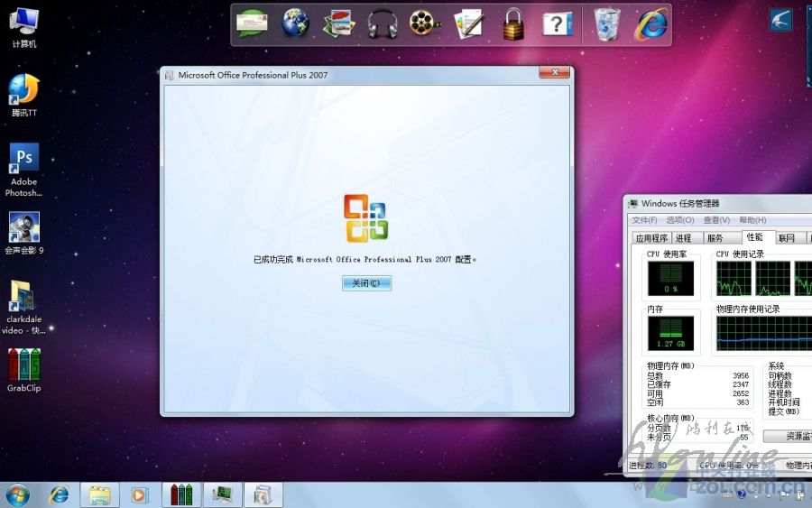Viewport: 812px width, 508px height.
Task: Click the padlock icon in the dock
Action: 513,23
